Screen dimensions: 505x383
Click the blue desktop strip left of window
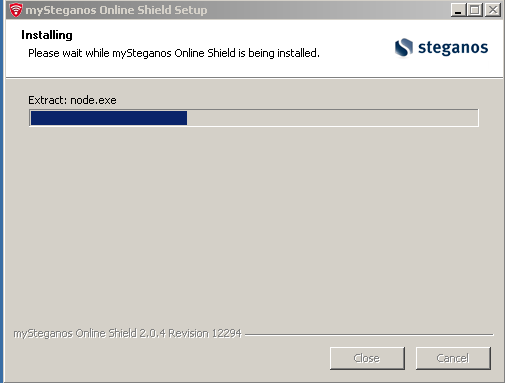[2, 191]
